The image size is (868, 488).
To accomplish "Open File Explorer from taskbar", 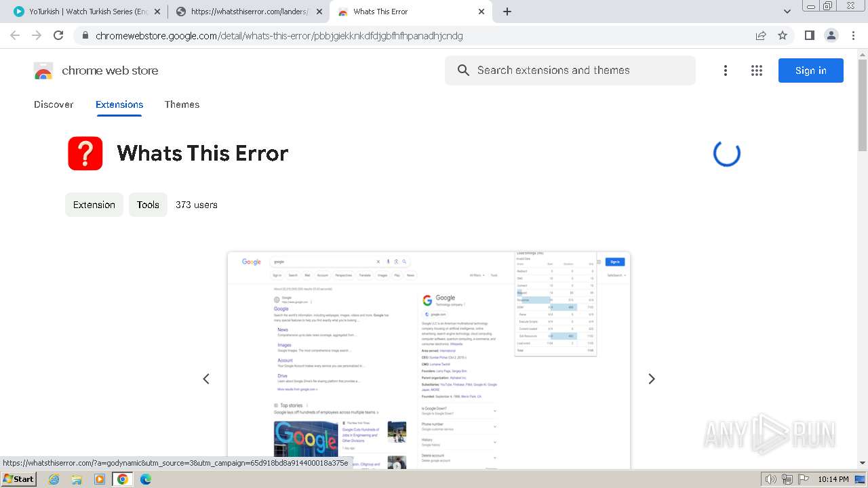I will [x=77, y=479].
